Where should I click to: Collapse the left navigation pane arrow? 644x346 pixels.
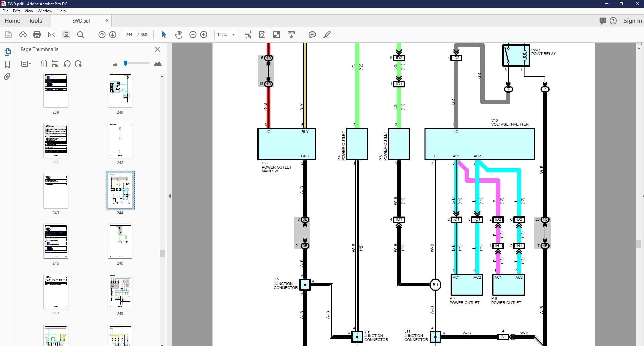pos(169,196)
